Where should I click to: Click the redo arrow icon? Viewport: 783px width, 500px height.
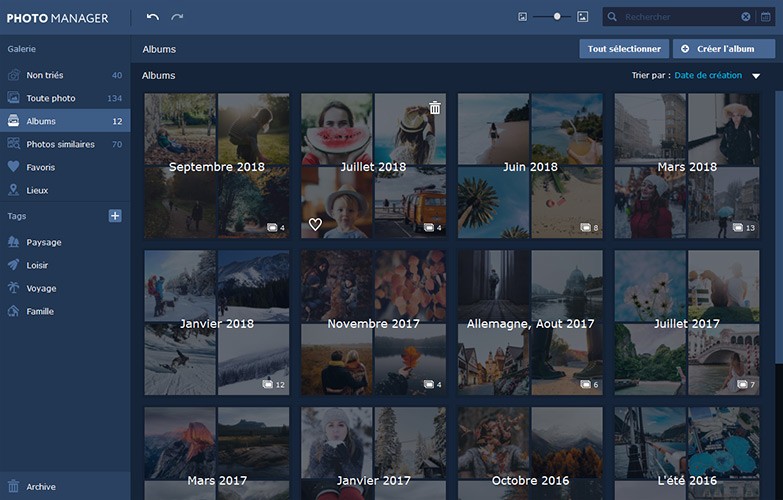click(x=177, y=17)
